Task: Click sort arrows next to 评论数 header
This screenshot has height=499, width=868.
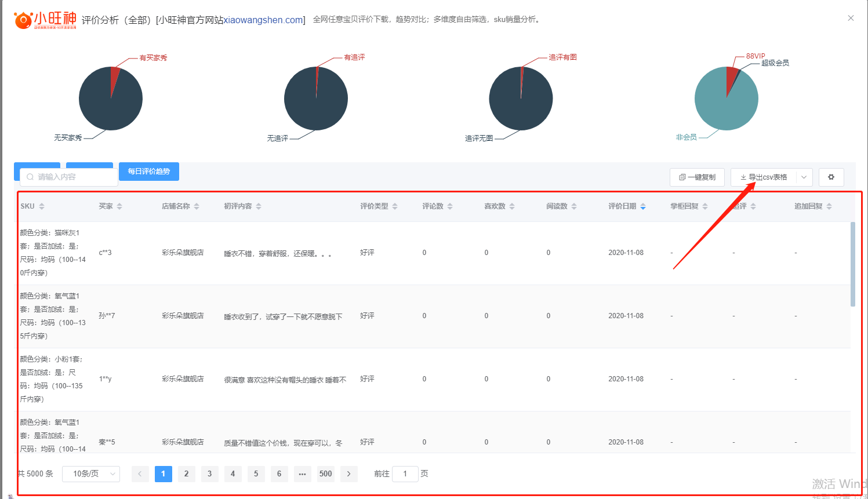Action: point(450,206)
